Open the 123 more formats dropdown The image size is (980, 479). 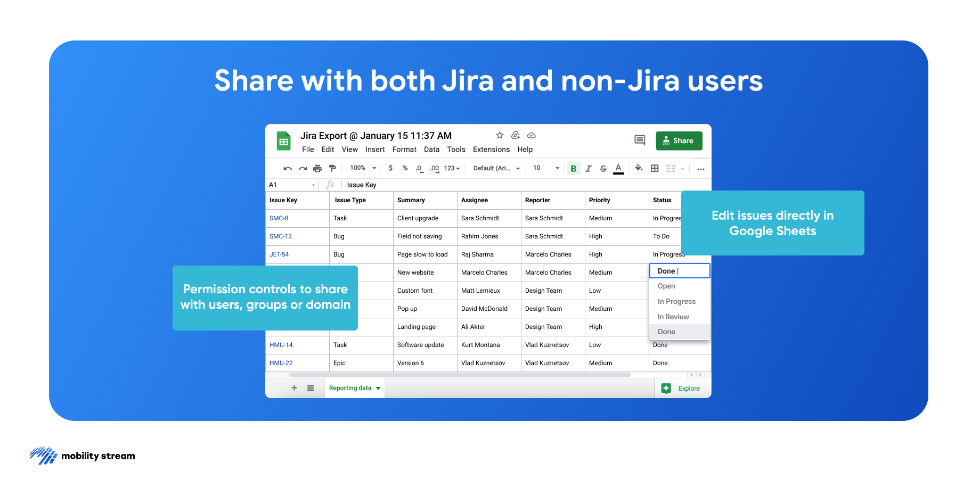click(x=452, y=168)
